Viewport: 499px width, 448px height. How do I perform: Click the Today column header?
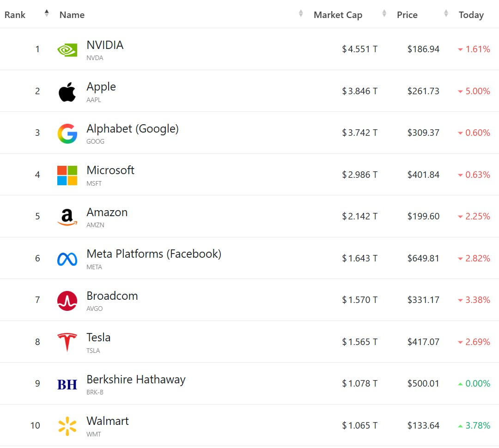pyautogui.click(x=471, y=15)
